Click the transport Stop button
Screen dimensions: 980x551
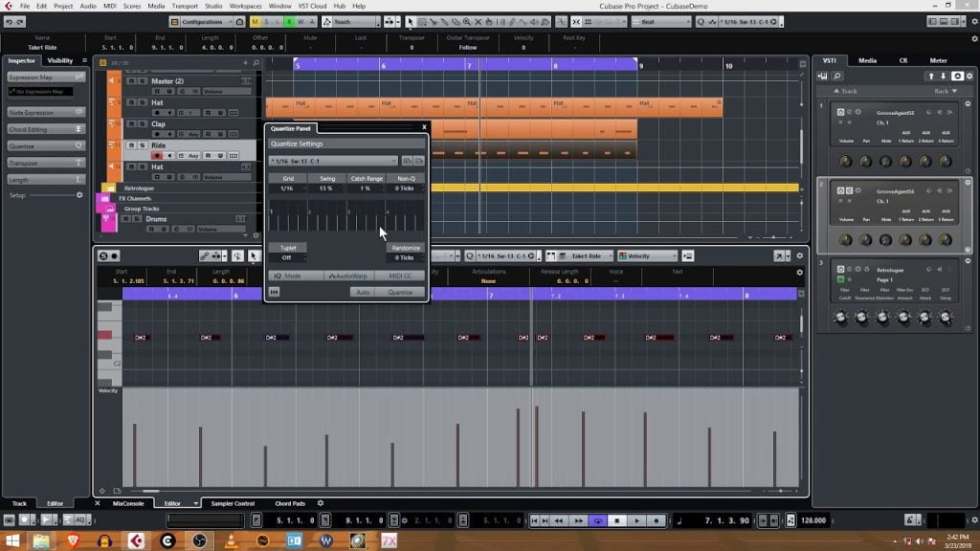[617, 520]
